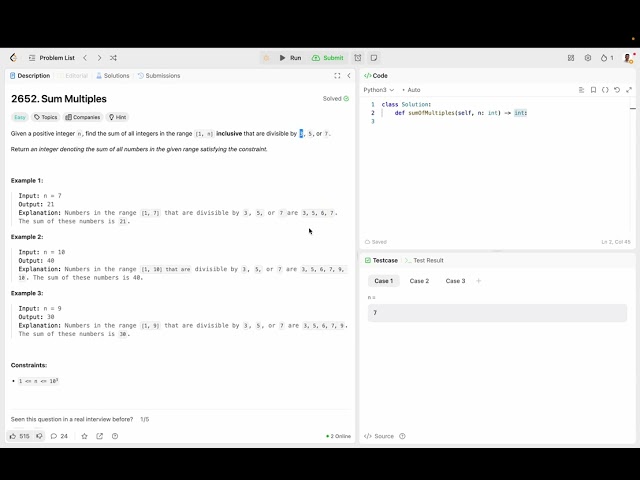The height and width of the screenshot is (480, 640).
Task: Star this problem as favorite
Action: coord(84,436)
